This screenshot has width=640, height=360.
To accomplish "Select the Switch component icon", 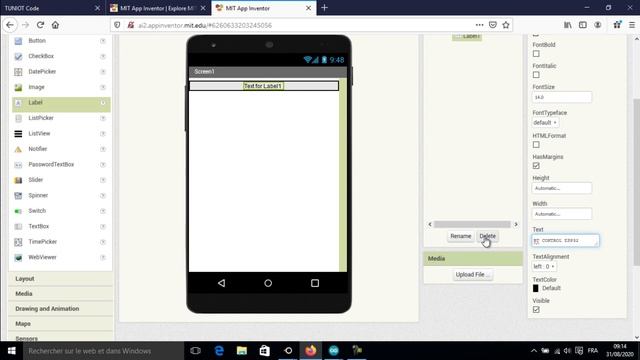I will pyautogui.click(x=18, y=211).
